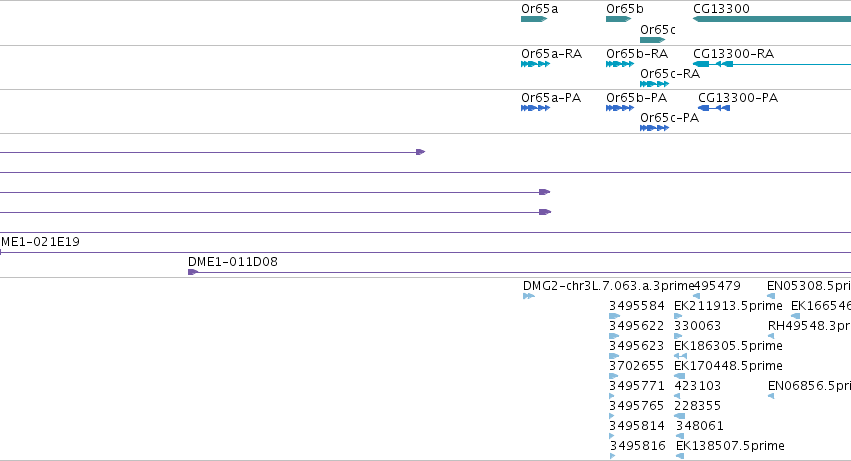Open the CG13300 gene label
This screenshot has height=461, width=851.
(x=721, y=9)
